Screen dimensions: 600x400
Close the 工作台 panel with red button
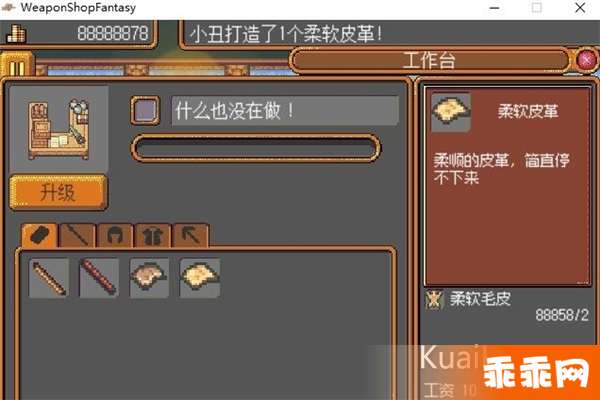pos(586,60)
